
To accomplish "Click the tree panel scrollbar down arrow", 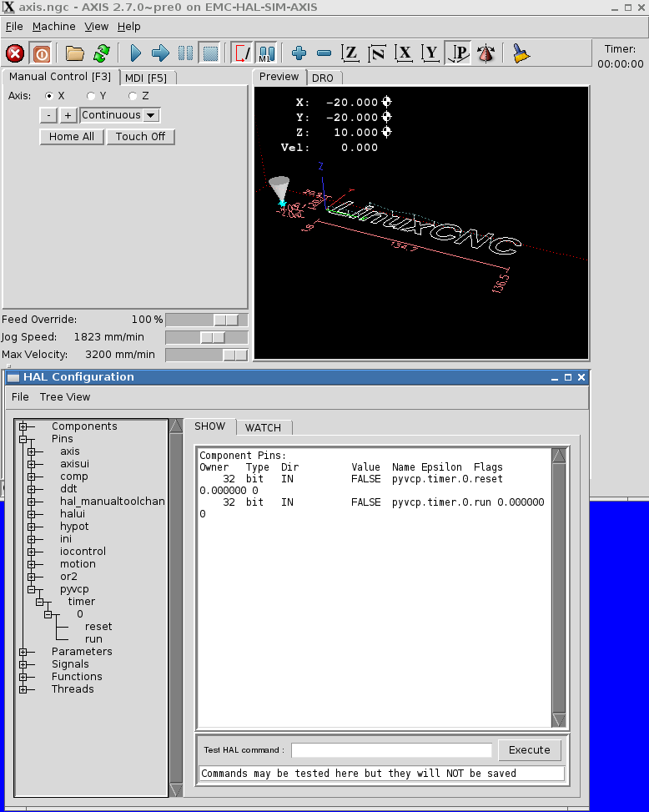I will (x=176, y=790).
